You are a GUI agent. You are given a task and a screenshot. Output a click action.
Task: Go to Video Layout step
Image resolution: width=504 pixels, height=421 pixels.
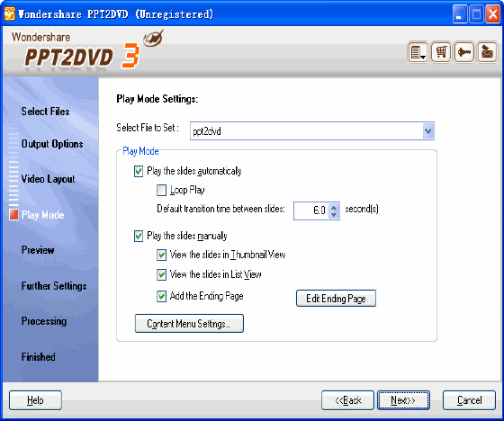point(48,179)
